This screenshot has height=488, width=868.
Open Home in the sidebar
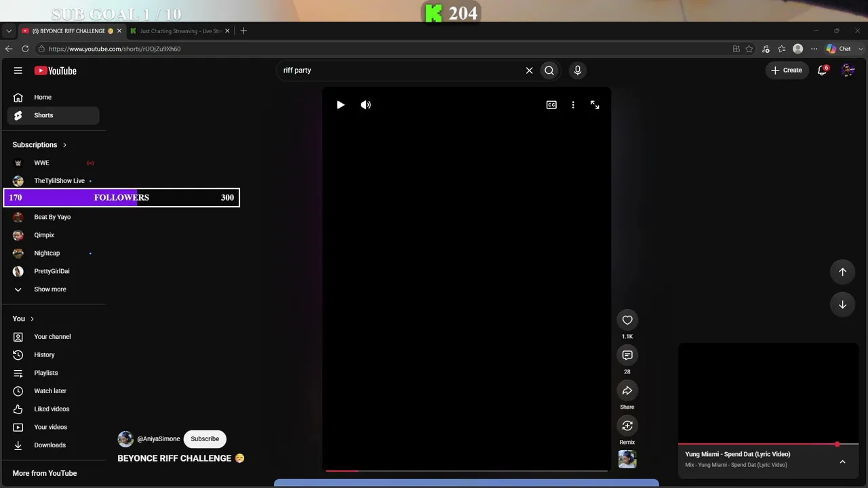coord(54,98)
